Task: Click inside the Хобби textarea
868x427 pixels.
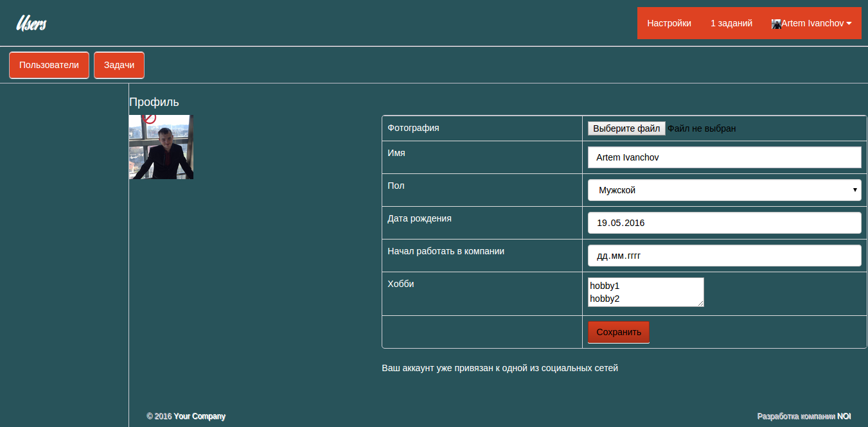Action: coord(646,292)
